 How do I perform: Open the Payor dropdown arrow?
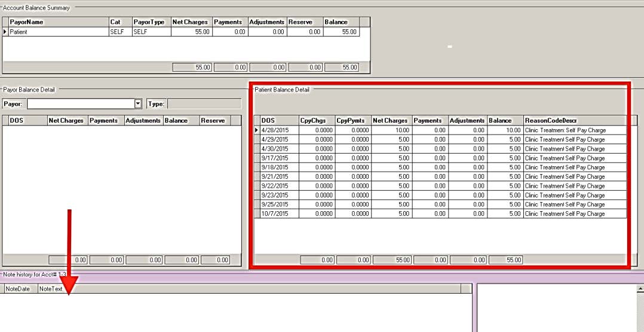139,104
